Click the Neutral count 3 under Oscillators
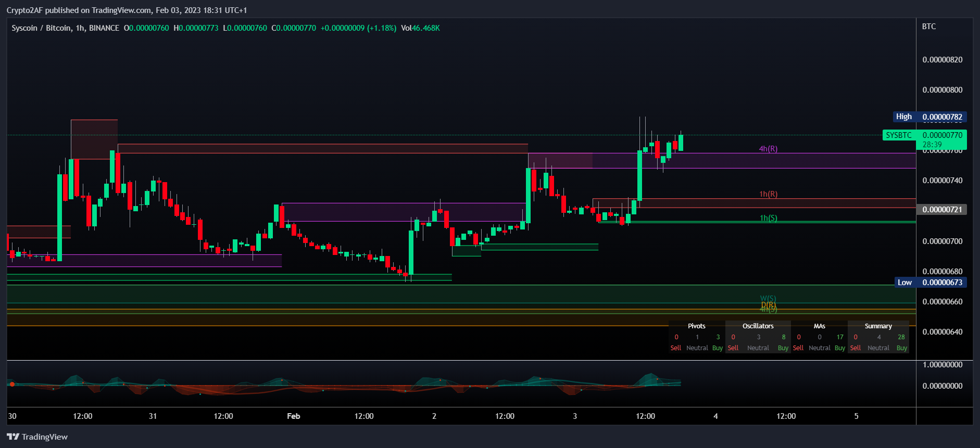The image size is (980, 448). (758, 337)
